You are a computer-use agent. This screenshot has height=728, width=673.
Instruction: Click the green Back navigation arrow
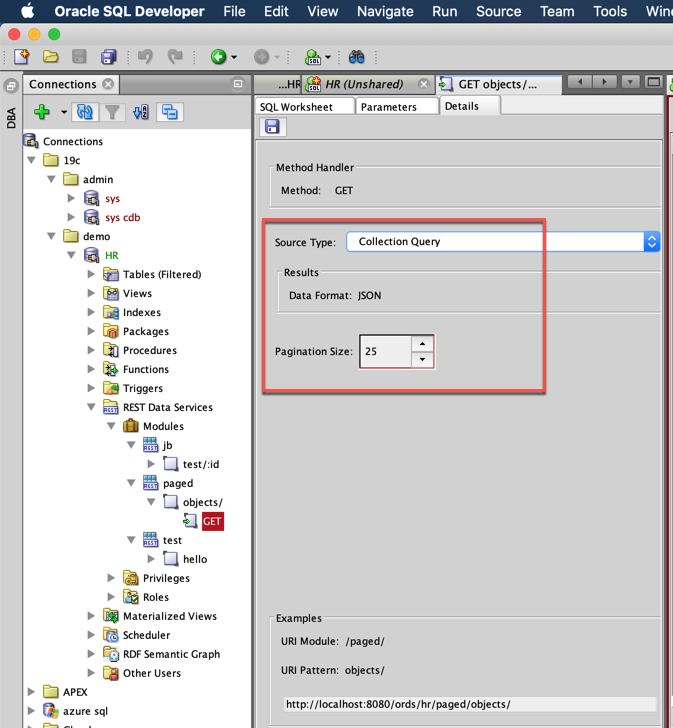[x=218, y=57]
